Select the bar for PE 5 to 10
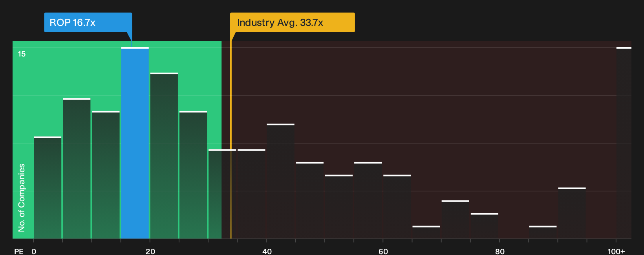Screen dimensions: 644x255 77,168
